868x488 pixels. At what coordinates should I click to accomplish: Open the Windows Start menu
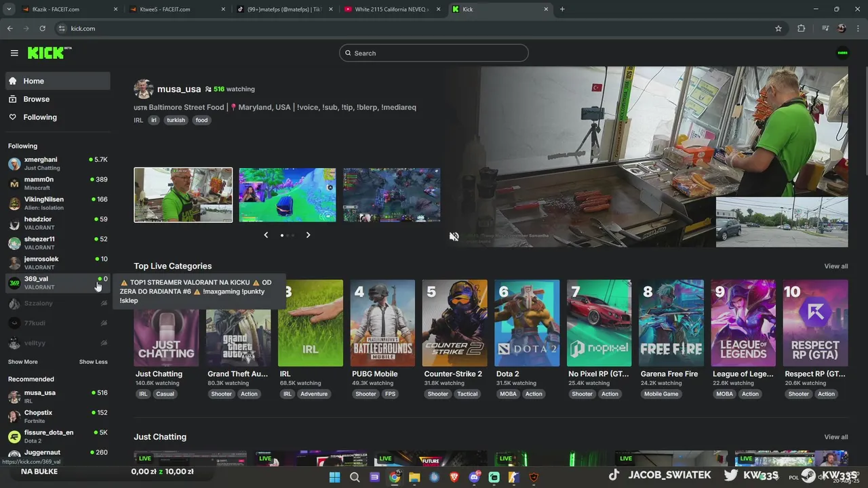[334, 477]
